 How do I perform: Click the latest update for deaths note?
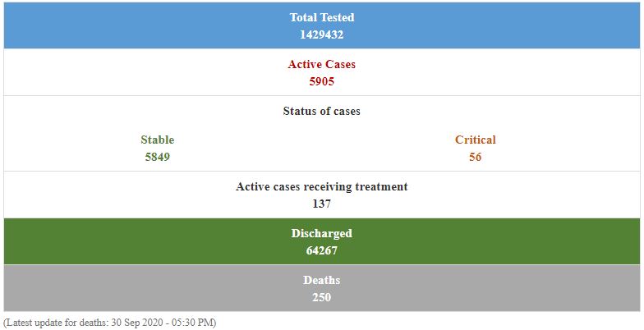(110, 323)
